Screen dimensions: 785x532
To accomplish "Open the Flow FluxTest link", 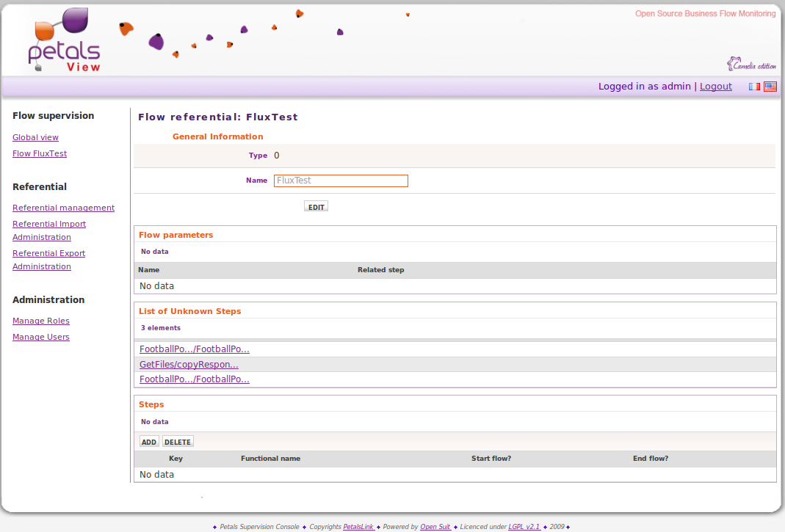I will tap(40, 153).
